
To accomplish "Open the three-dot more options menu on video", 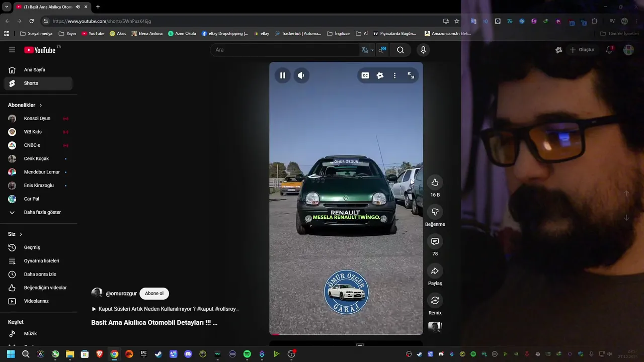I will point(394,75).
